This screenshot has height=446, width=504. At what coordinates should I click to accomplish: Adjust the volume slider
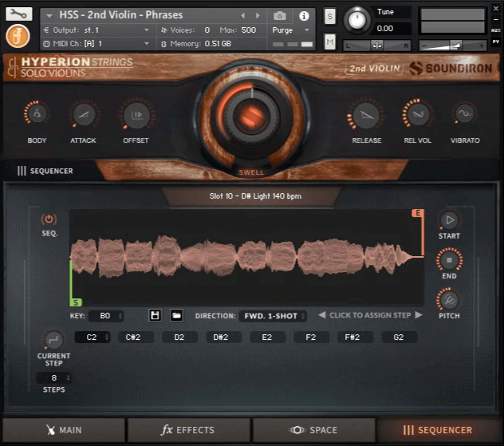[453, 45]
